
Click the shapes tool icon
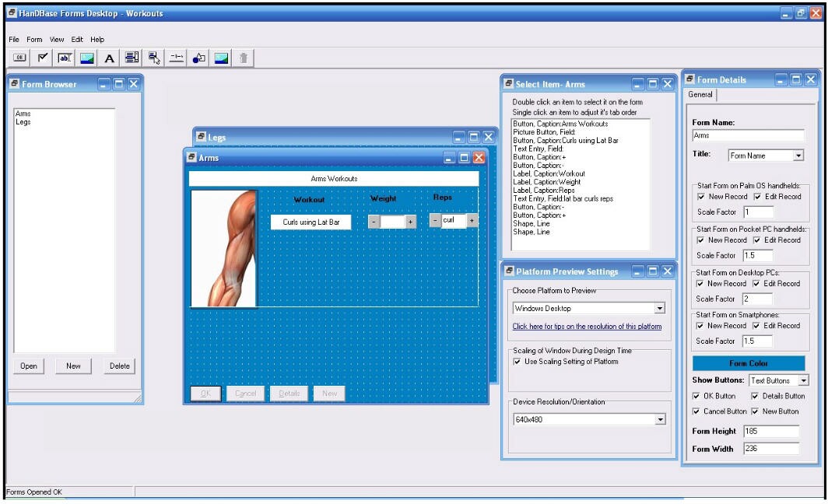[x=199, y=58]
